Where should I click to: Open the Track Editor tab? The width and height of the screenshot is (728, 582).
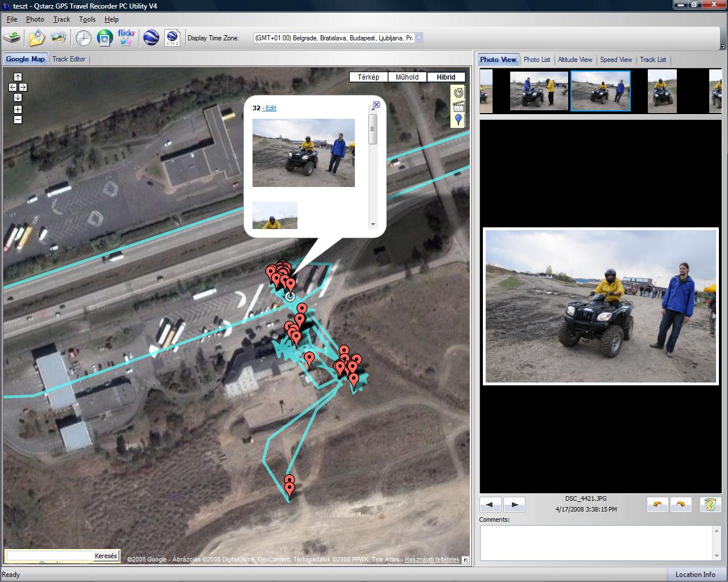(x=69, y=59)
